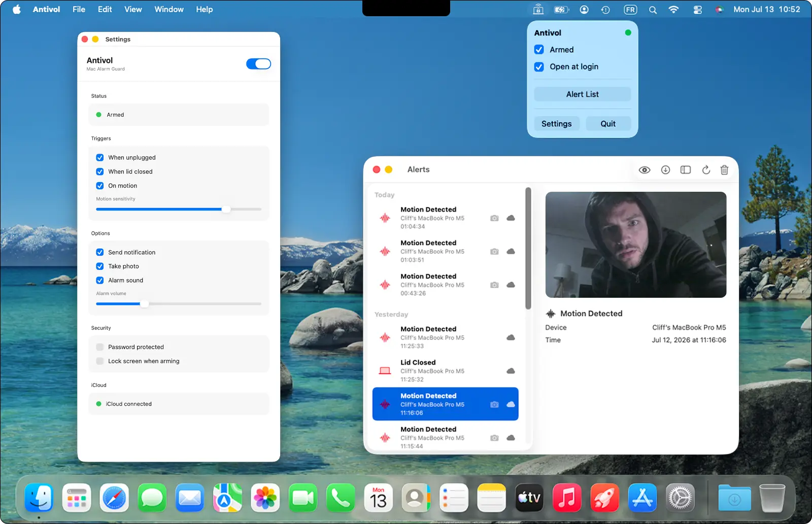Disable Send notification option
The image size is (812, 524).
pos(100,252)
